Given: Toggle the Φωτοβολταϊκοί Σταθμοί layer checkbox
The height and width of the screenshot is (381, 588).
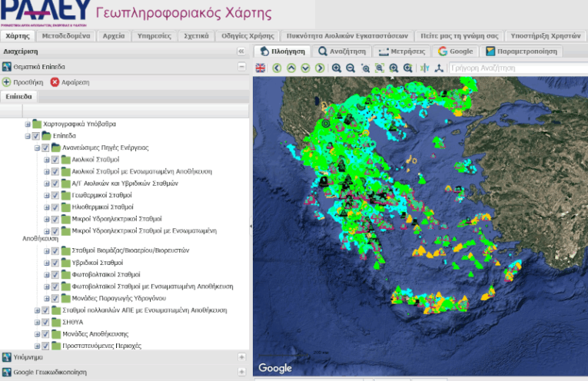Looking at the screenshot, I should [x=55, y=274].
